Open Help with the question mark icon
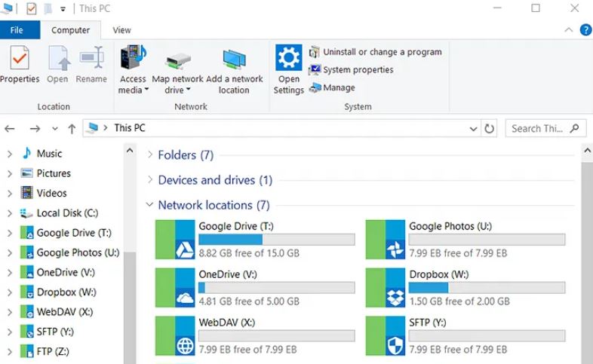The image size is (593, 364). pyautogui.click(x=585, y=30)
